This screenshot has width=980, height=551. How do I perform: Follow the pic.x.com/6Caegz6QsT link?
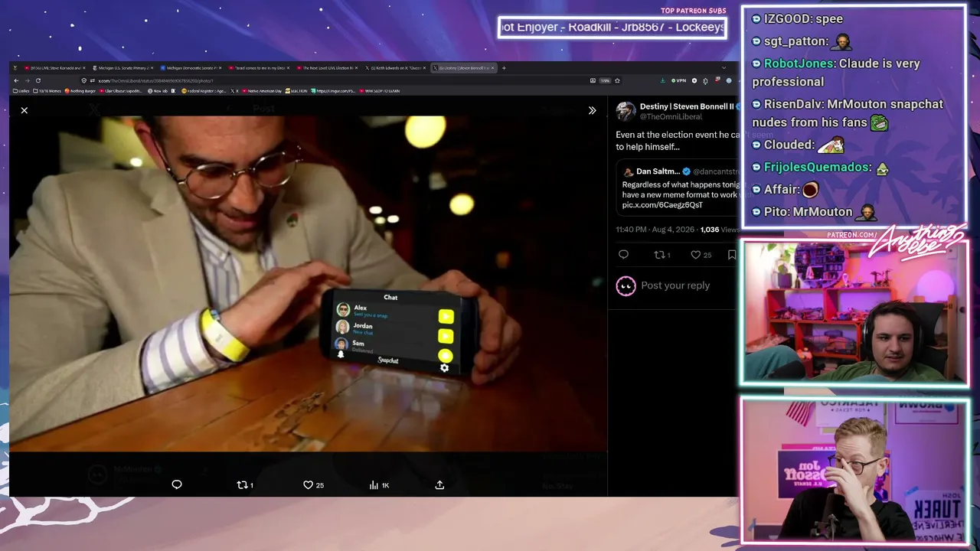click(x=662, y=205)
